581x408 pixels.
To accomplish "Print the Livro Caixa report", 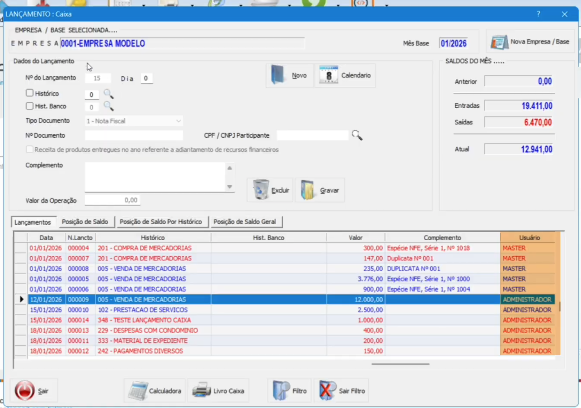I will click(218, 391).
